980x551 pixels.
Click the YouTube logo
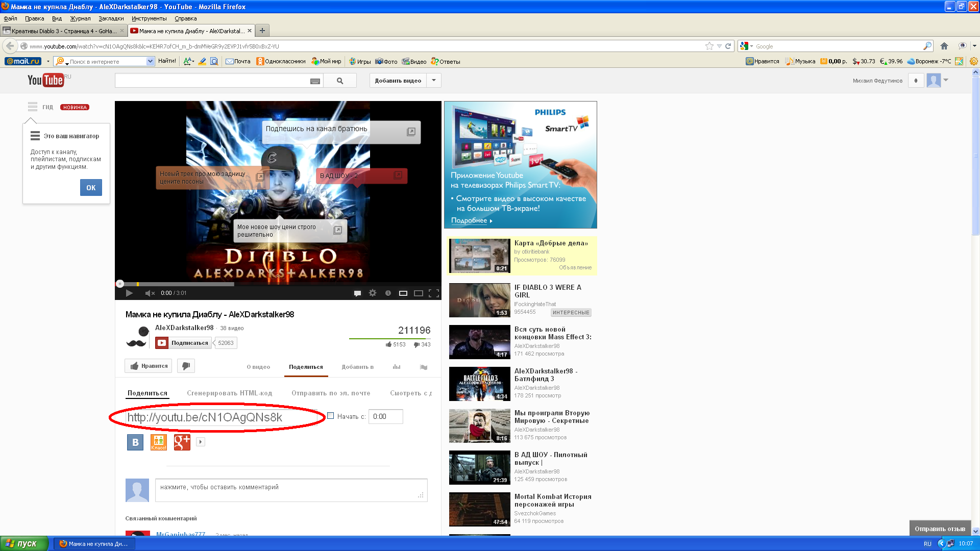(x=45, y=80)
